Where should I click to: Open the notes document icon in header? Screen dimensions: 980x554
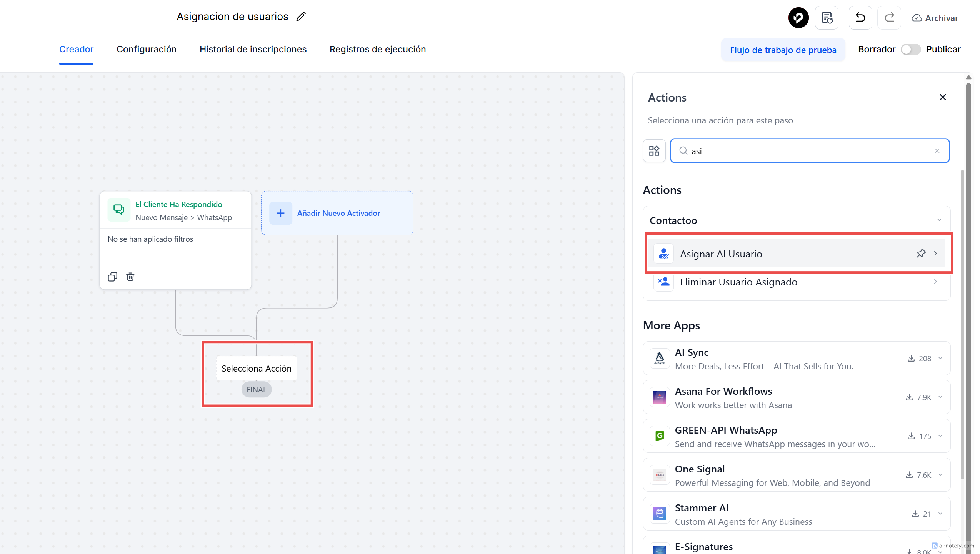(827, 18)
